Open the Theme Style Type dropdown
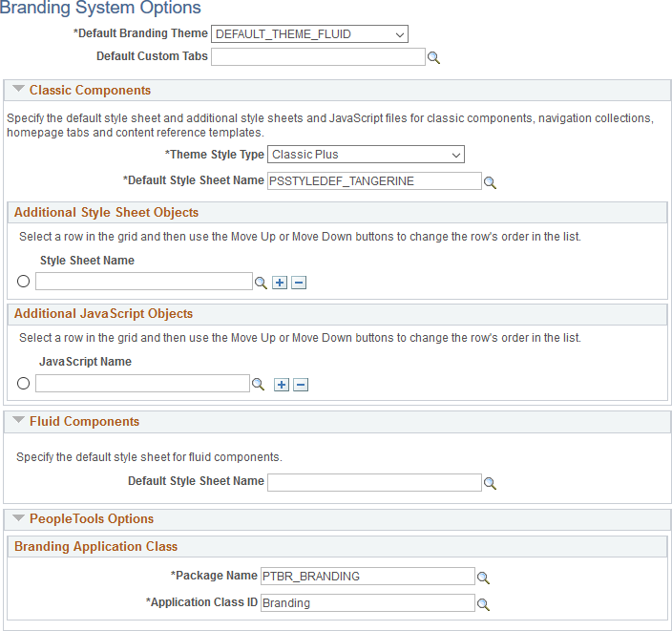This screenshot has width=672, height=631. coord(366,155)
